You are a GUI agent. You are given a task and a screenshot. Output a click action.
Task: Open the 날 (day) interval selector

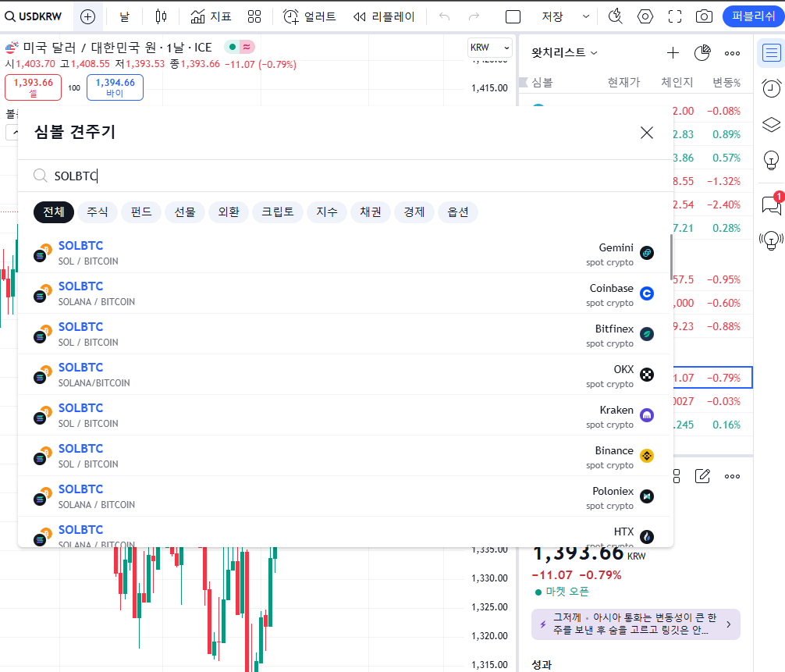[124, 17]
